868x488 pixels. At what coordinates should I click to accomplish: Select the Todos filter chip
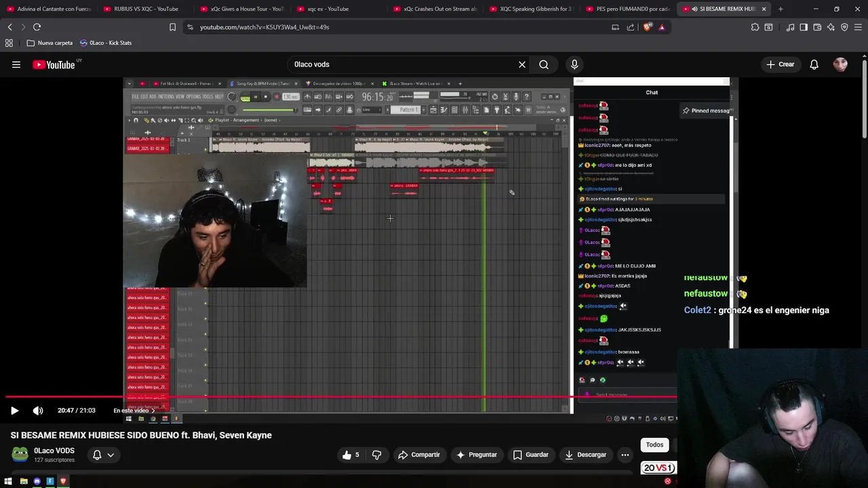tap(654, 445)
